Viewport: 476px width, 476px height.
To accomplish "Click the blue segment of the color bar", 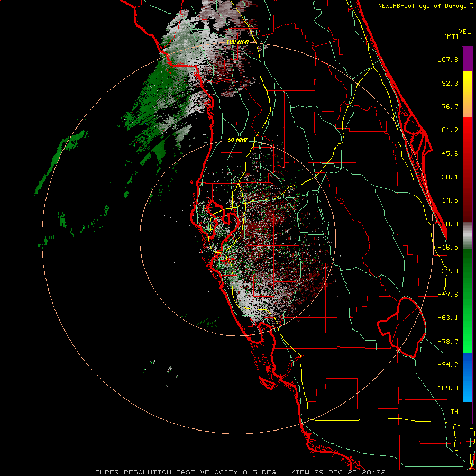I will click(467, 377).
